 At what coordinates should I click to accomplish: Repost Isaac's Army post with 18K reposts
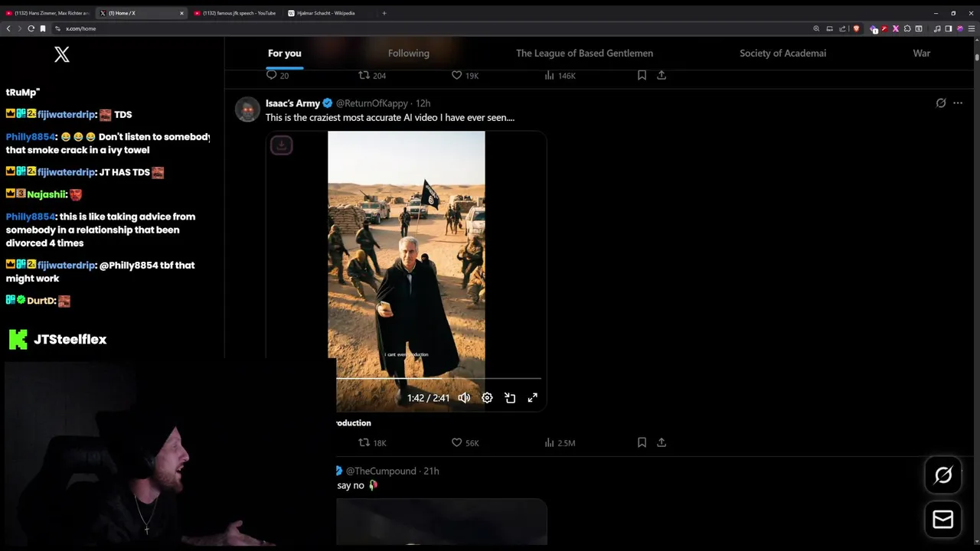372,442
